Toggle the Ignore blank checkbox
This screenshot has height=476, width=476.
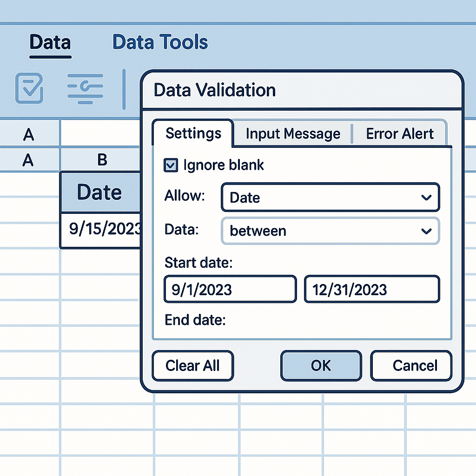(x=171, y=165)
